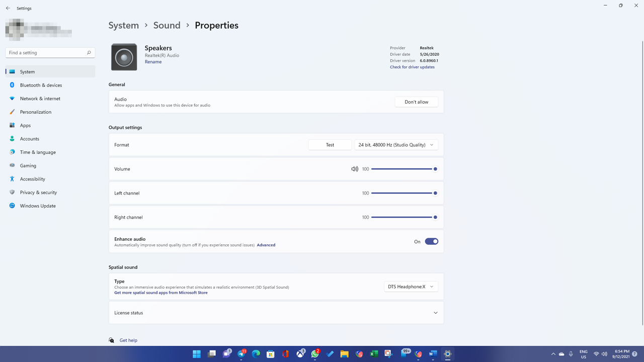Click Check for driver updates link
Screen dimensions: 644x362
point(412,67)
